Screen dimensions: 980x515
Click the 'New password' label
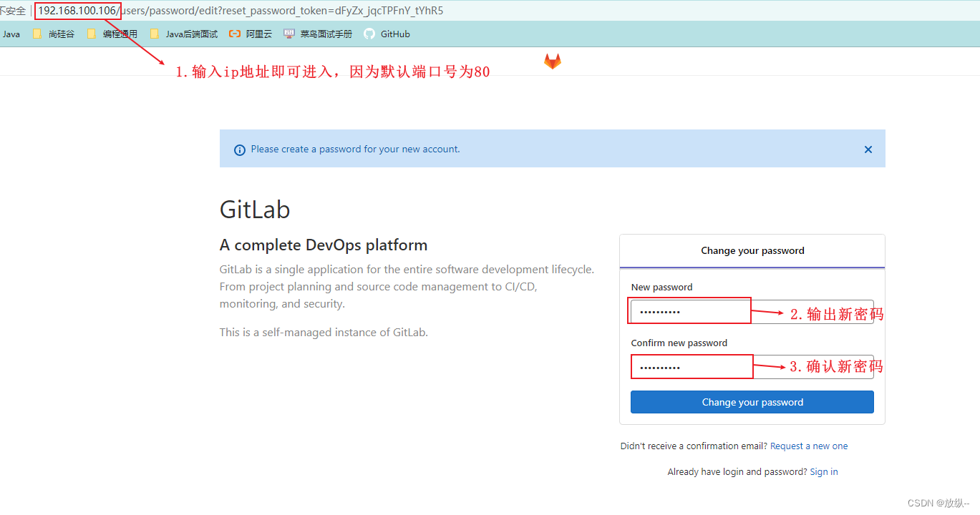click(662, 287)
